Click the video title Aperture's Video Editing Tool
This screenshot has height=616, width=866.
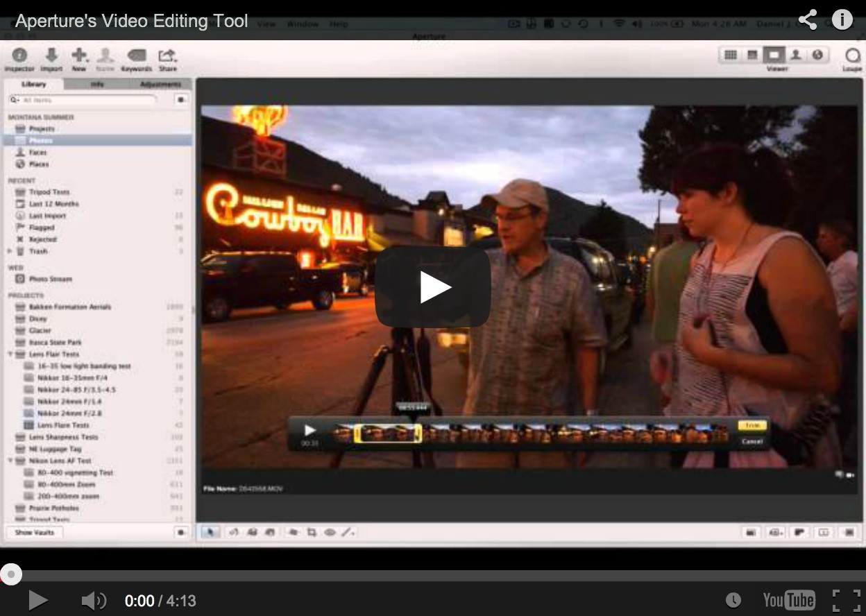pyautogui.click(x=132, y=21)
